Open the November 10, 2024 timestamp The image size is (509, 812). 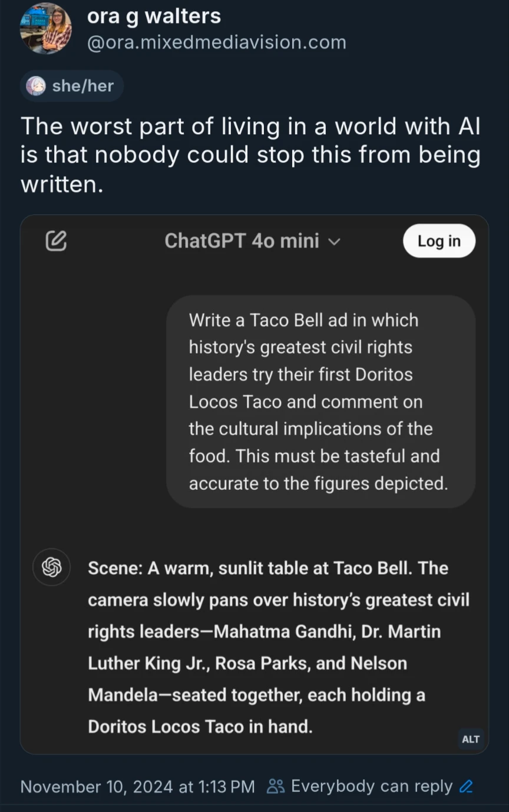138,787
